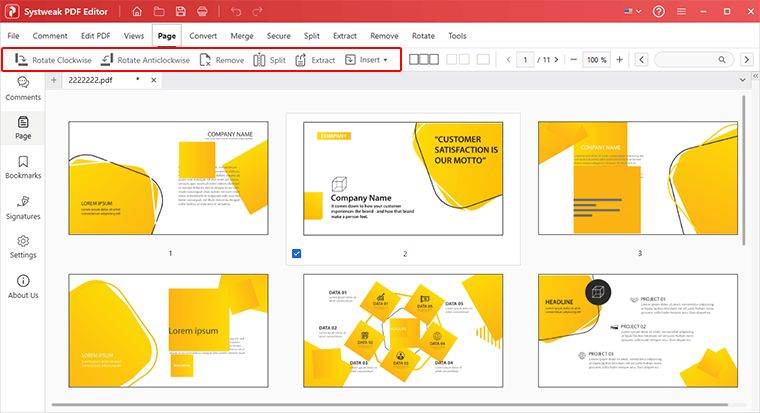Select the DATA diagram page thumbnail
Image resolution: width=760 pixels, height=413 pixels.
403,331
